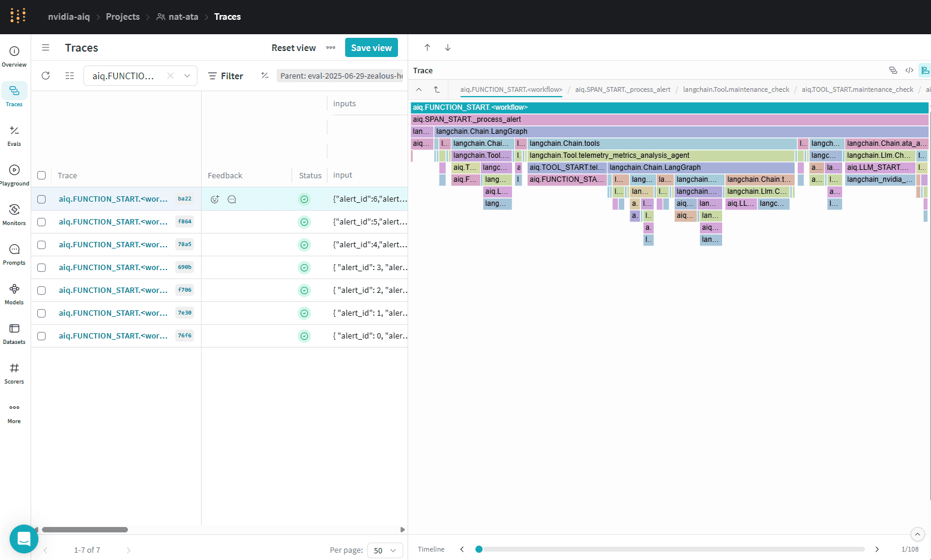
Task: Select langchain.Tool.telemetry_metrics_analysis_agent span bar
Action: (661, 155)
